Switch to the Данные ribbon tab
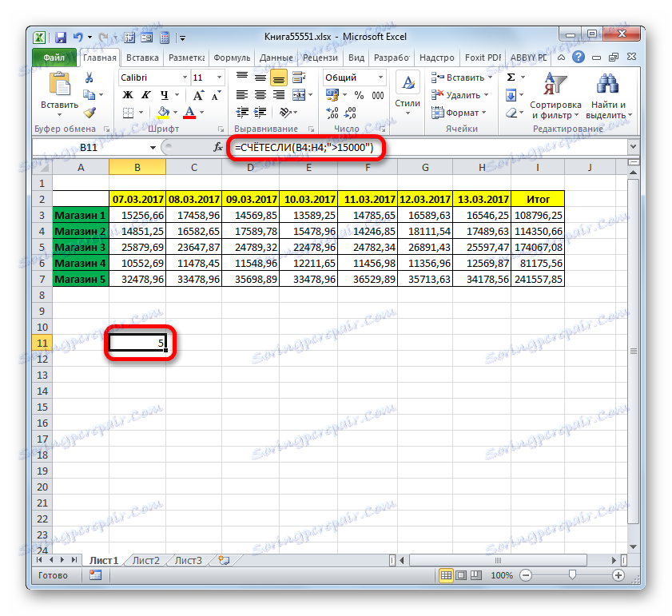This screenshot has width=672, height=616. [276, 58]
